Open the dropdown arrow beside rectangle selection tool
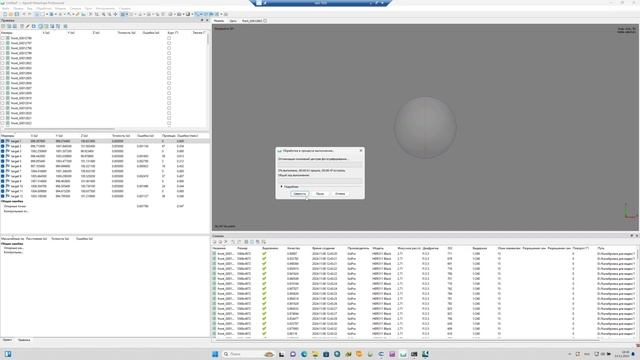Image resolution: width=640 pixels, height=360 pixels. [x=47, y=14]
